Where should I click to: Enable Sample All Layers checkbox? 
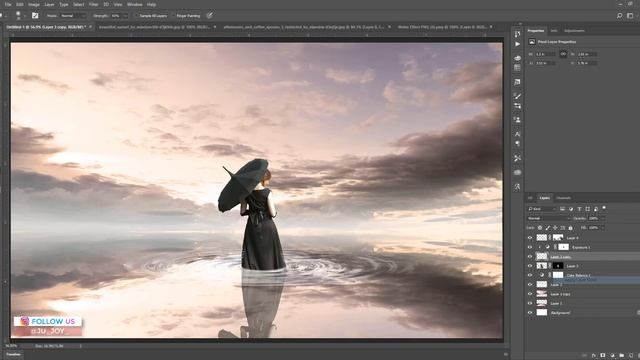137,16
